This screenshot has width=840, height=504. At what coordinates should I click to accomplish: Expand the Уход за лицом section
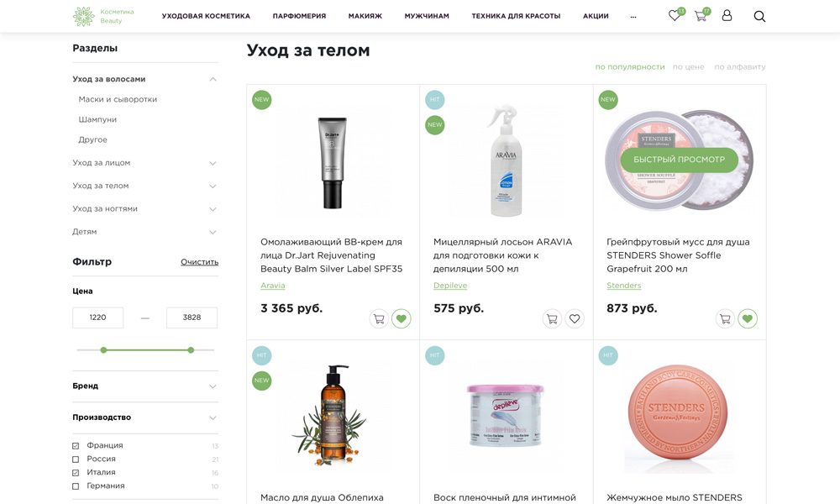(x=213, y=163)
